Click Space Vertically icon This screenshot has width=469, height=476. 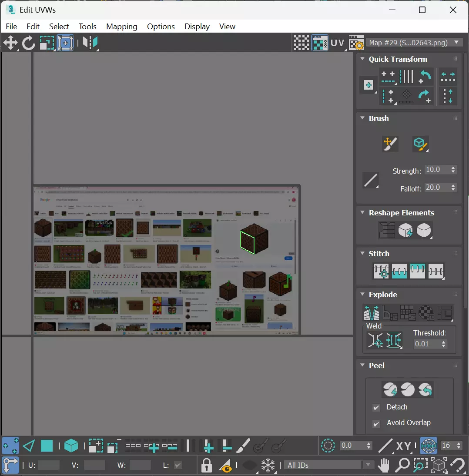click(448, 97)
